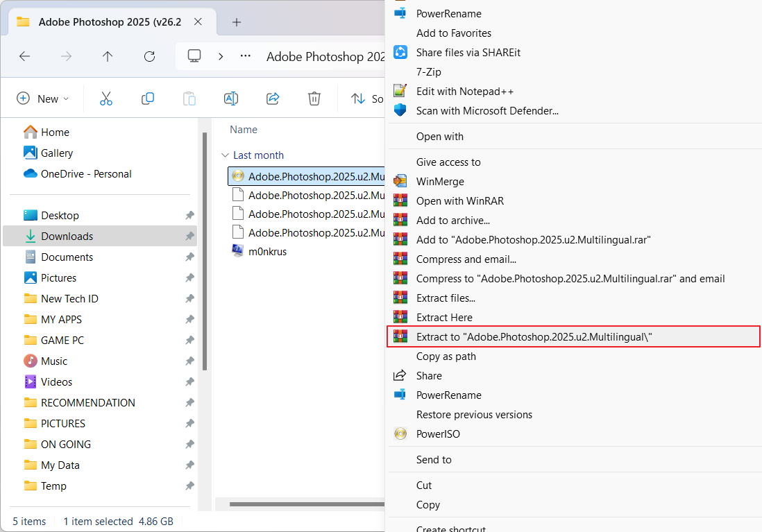Open the Desktop quick access folder
Screen dimensions: 762x532
pos(51,215)
